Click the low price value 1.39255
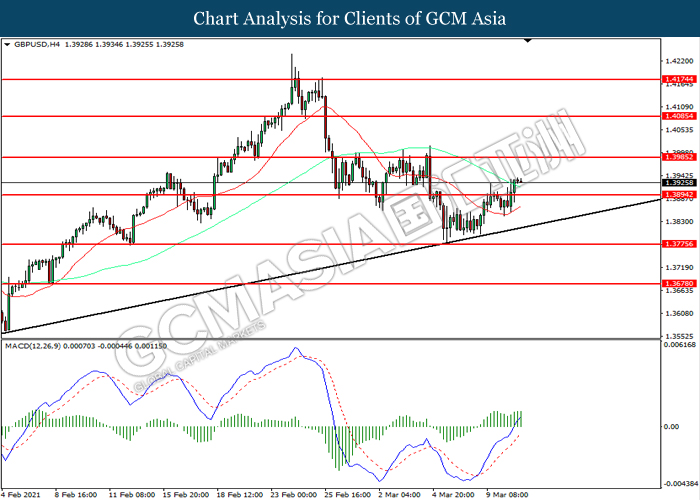The height and width of the screenshot is (500, 700). click(x=139, y=45)
